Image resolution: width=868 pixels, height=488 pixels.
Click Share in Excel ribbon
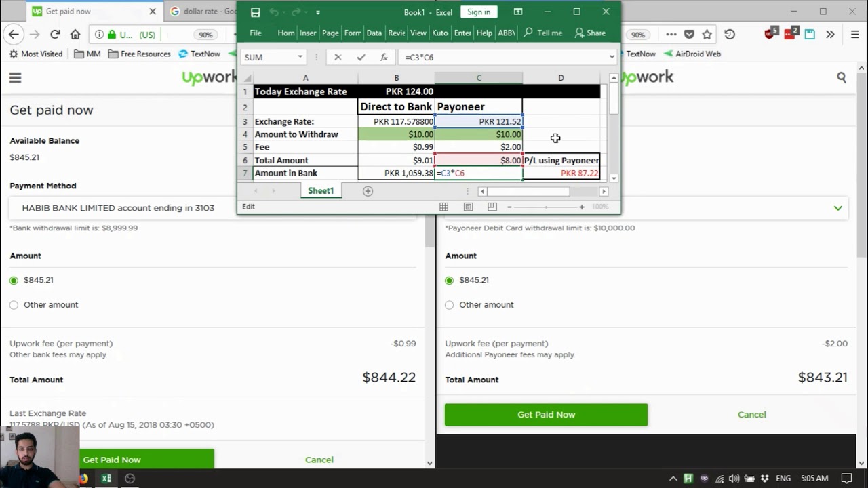(x=590, y=33)
